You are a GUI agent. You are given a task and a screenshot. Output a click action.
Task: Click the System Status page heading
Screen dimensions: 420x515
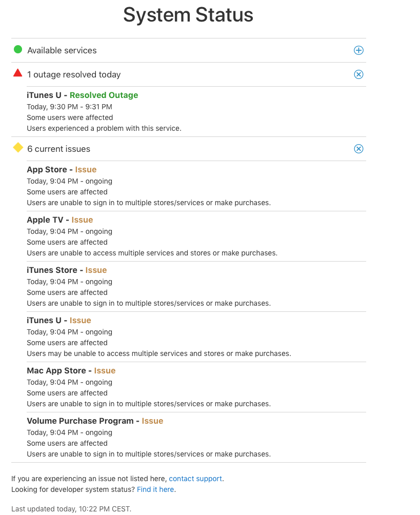(188, 14)
